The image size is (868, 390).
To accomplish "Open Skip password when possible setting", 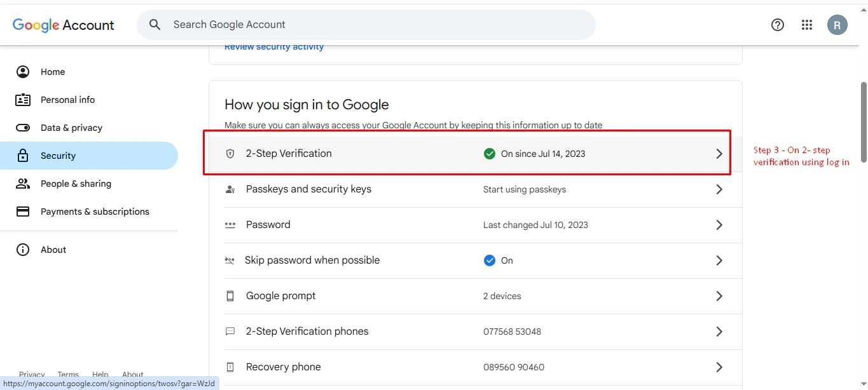I will tap(312, 260).
